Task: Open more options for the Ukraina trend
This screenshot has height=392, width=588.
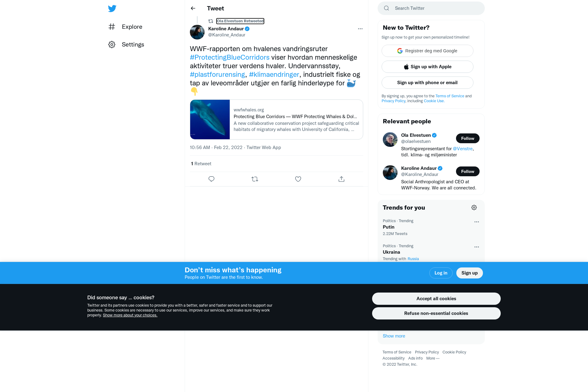Action: (477, 247)
